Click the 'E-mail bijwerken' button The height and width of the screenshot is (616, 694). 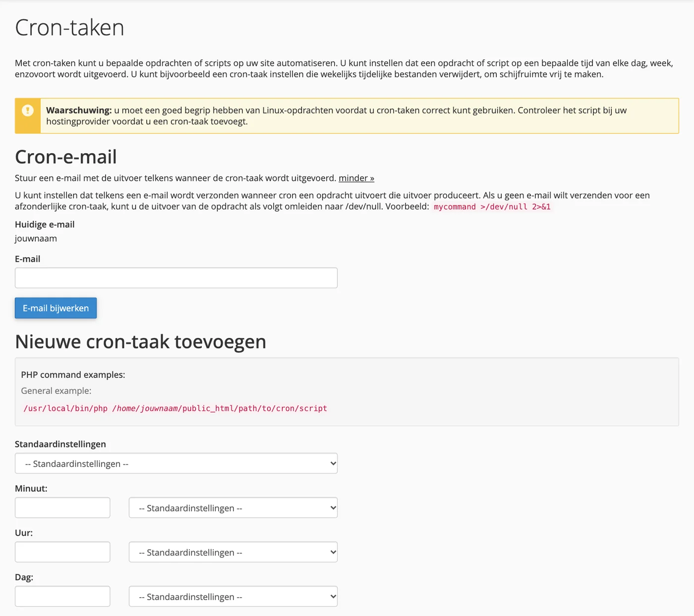(x=56, y=308)
